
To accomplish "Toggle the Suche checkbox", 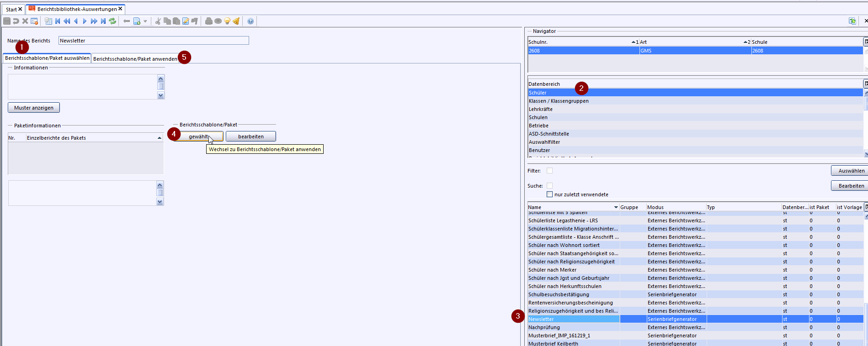I will pyautogui.click(x=550, y=186).
